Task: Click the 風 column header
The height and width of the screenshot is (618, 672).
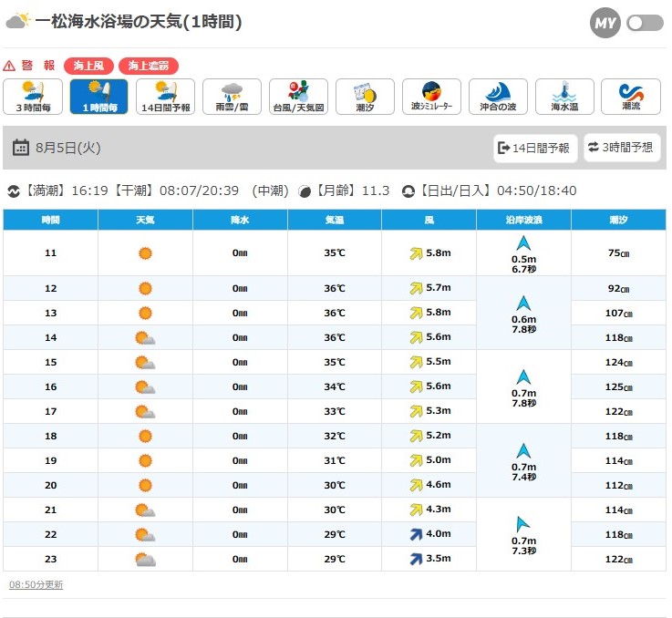Action: 429,220
